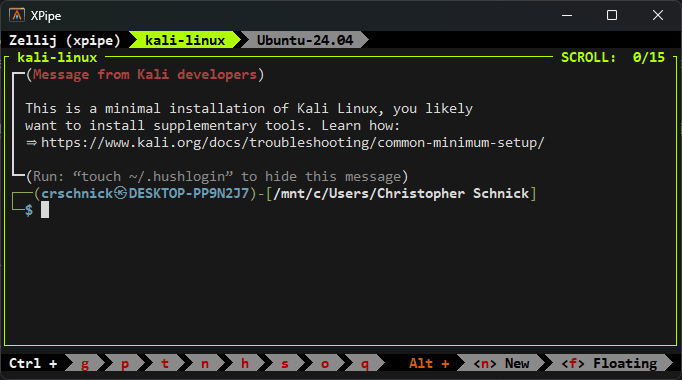
Task: Click the Message from Kali developers heading
Action: click(144, 74)
